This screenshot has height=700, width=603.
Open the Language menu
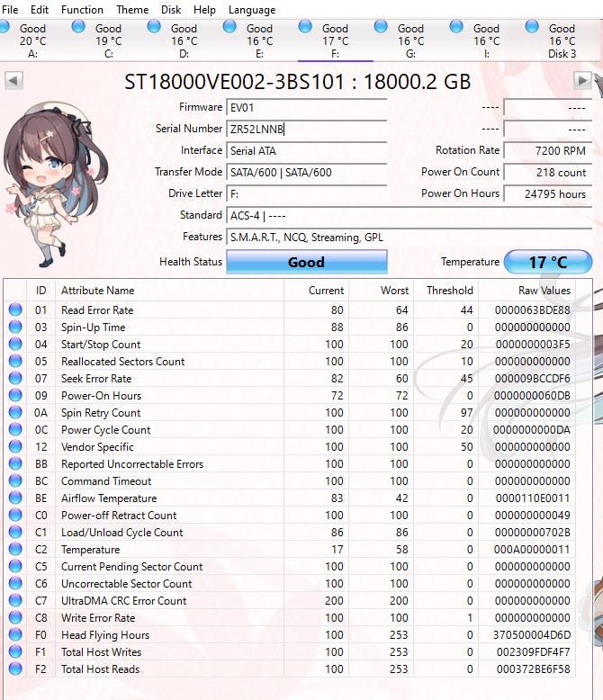(252, 9)
